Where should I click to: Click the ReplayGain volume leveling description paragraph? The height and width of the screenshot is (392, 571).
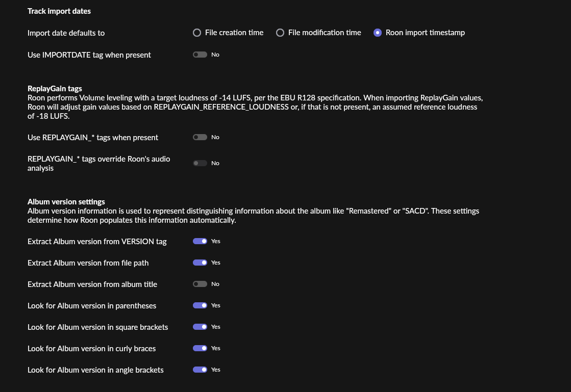tap(255, 107)
